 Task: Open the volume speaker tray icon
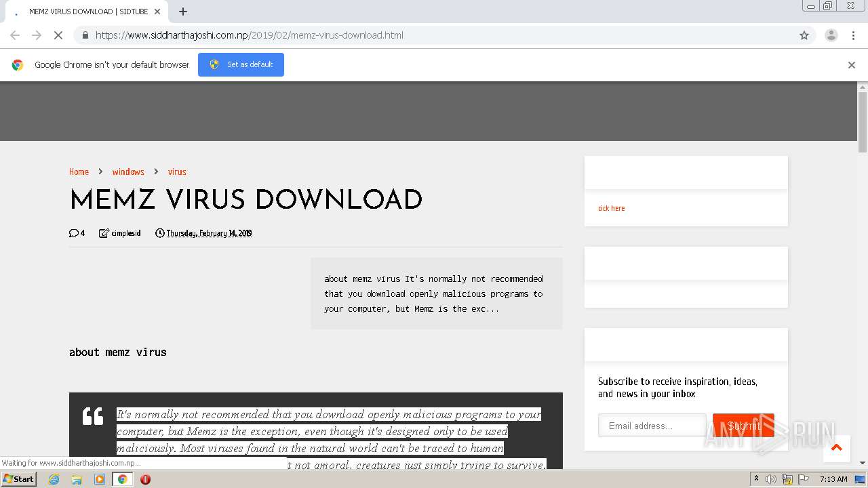coord(771,479)
